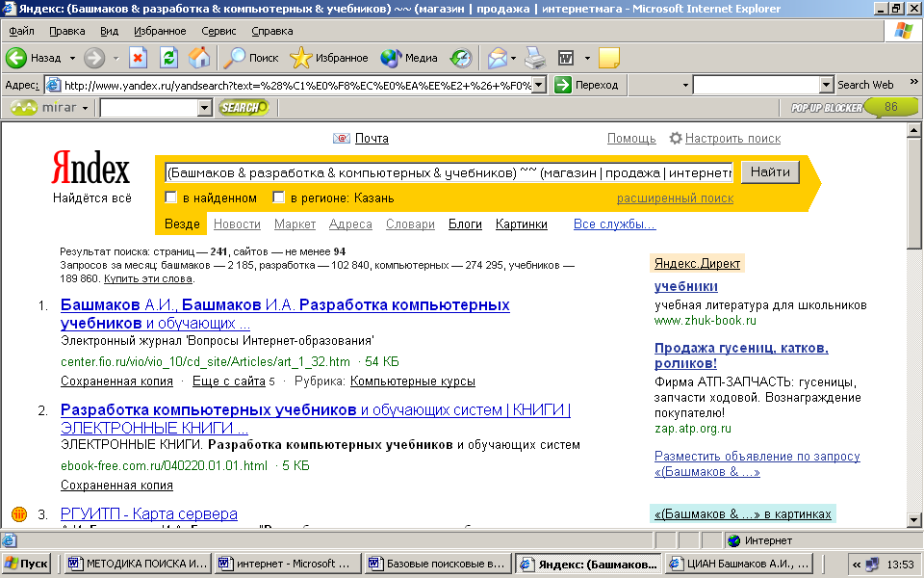Open the 'Купить эти слова' link
Image resolution: width=924 pixels, height=578 pixels.
[148, 278]
